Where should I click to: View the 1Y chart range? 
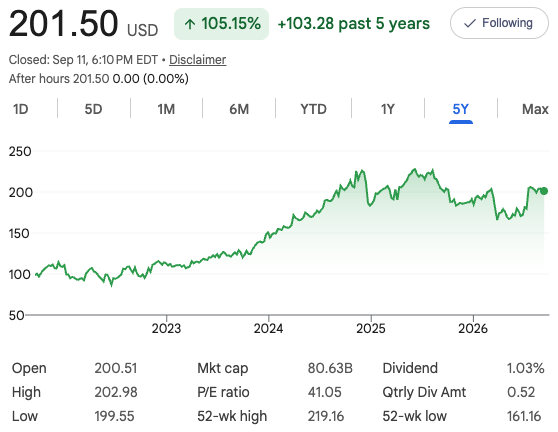[388, 109]
